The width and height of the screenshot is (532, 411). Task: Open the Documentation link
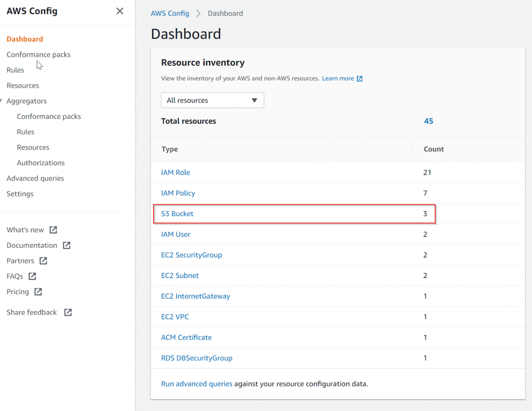(x=32, y=245)
